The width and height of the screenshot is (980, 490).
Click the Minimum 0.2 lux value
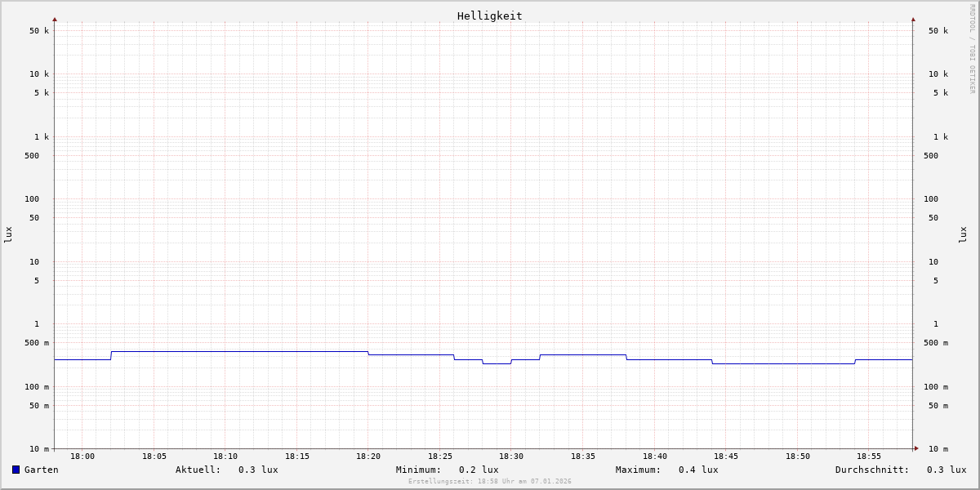[479, 470]
